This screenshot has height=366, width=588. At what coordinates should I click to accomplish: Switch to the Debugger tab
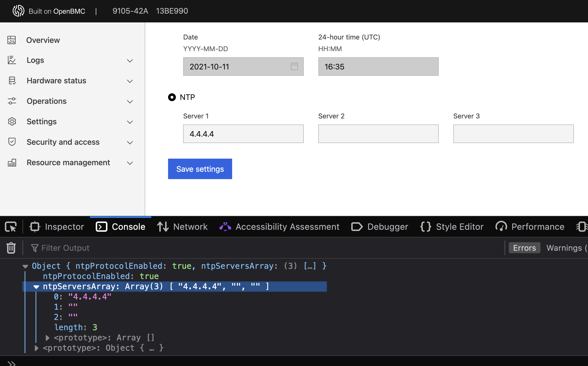click(x=379, y=226)
